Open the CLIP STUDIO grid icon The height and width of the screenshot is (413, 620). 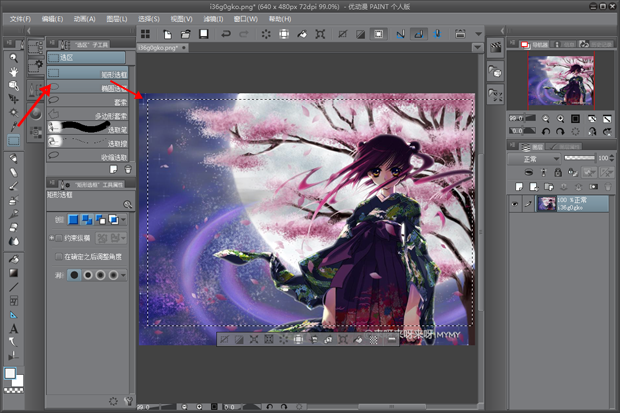146,34
